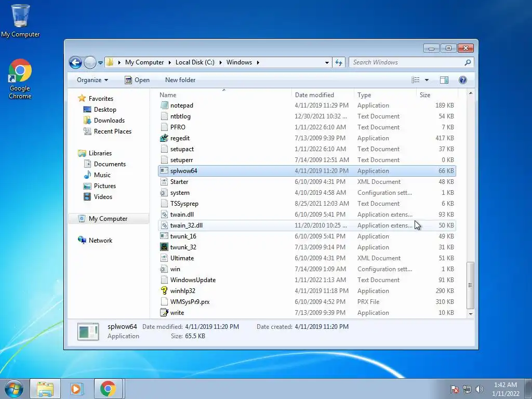This screenshot has height=399, width=532.
Task: Click the network tray icon
Action: click(x=467, y=389)
